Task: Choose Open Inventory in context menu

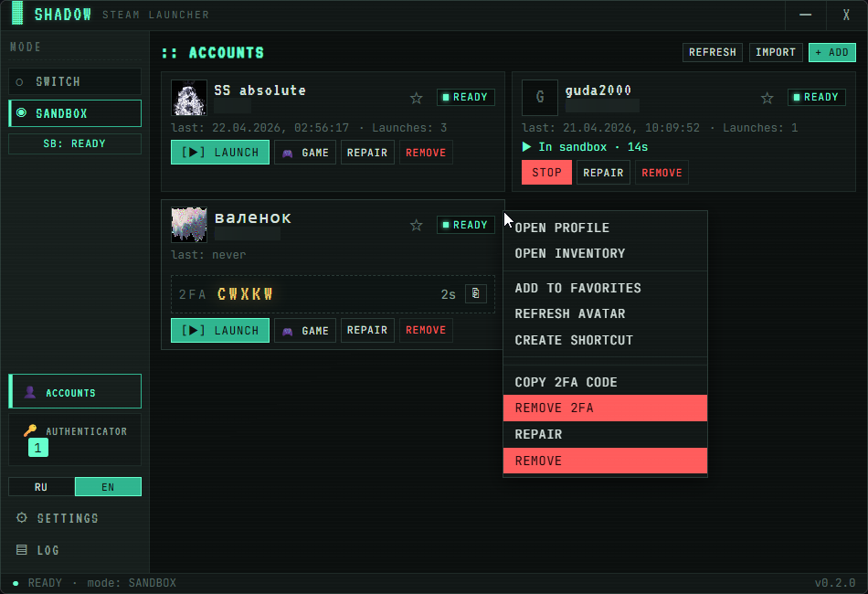Action: [605, 253]
